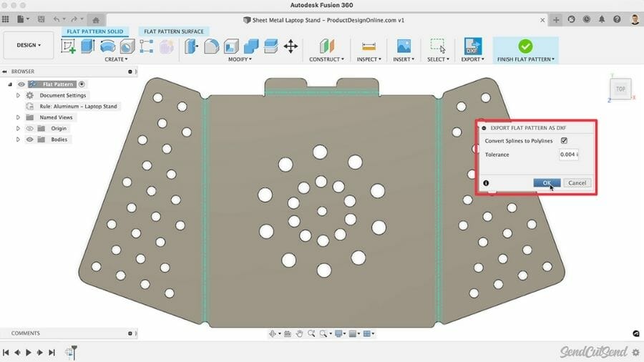Expand Document Settings tree node

pyautogui.click(x=18, y=95)
